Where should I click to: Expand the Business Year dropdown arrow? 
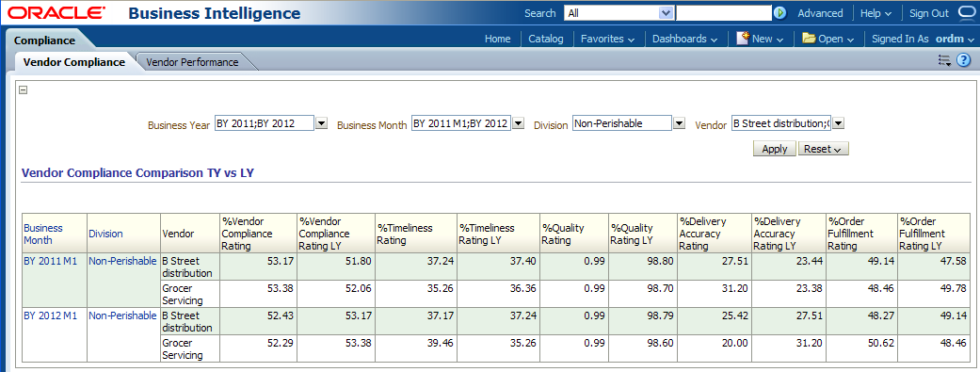321,123
